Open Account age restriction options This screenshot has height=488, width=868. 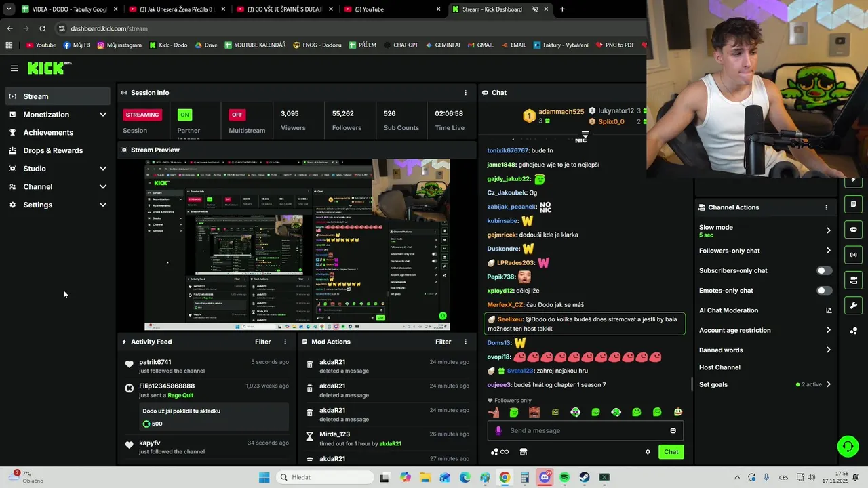pos(765,330)
